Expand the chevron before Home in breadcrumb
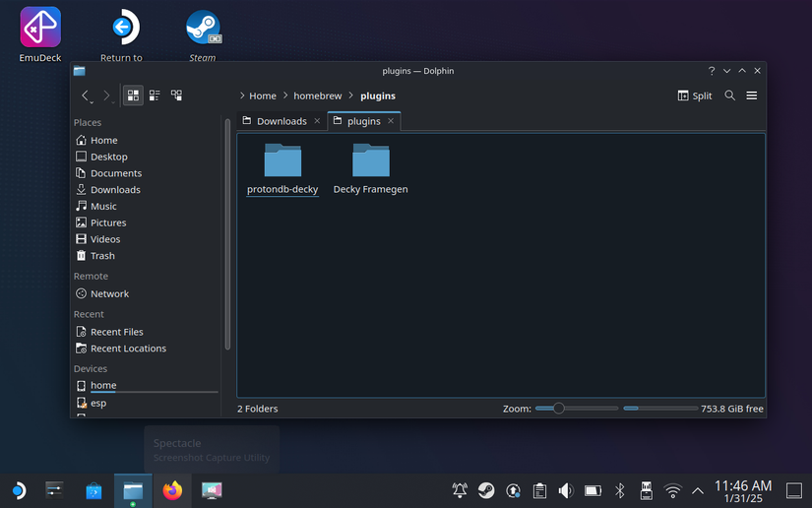 [242, 95]
